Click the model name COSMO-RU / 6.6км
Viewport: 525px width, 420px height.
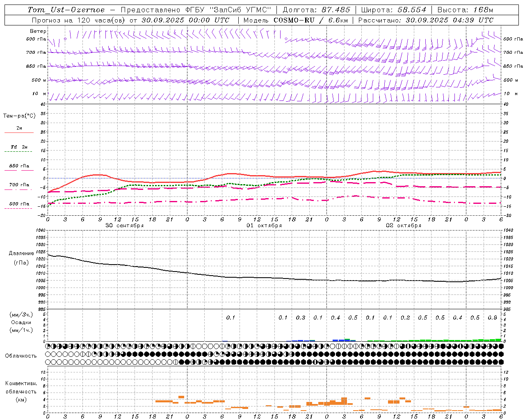(x=311, y=20)
